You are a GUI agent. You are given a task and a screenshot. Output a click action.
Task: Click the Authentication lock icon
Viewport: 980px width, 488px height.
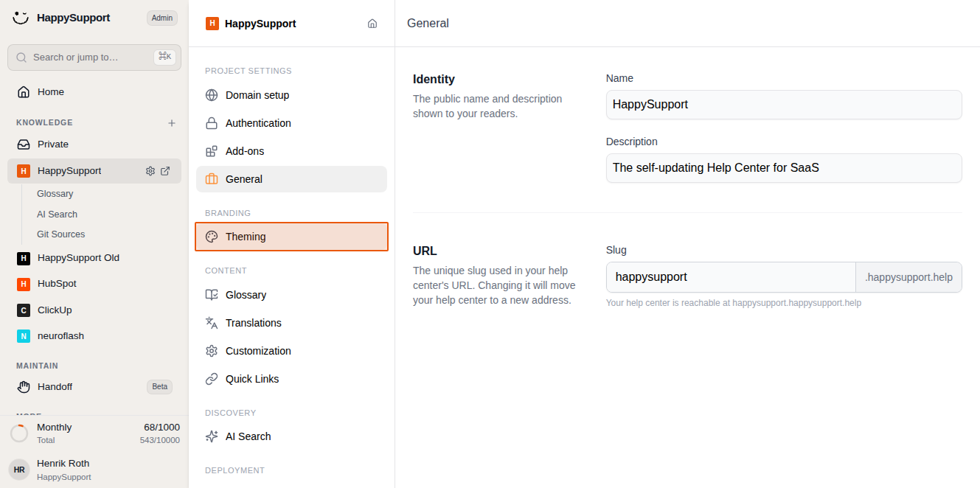[x=212, y=123]
